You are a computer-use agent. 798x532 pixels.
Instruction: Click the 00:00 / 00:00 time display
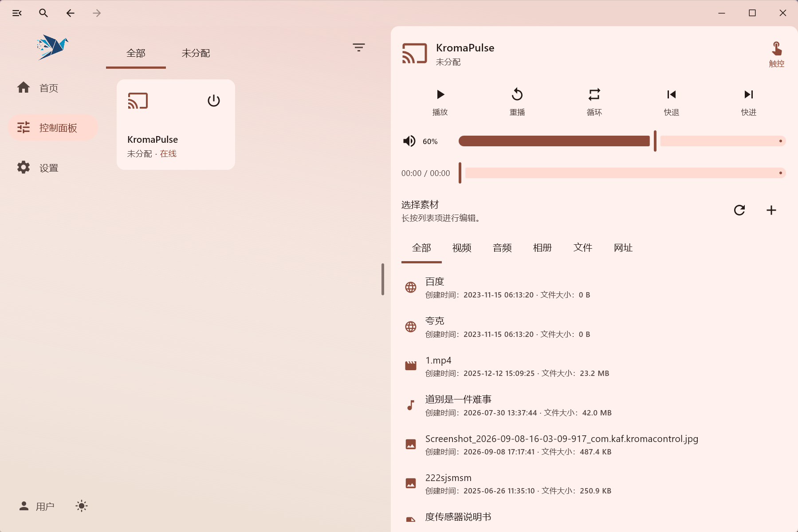tap(426, 173)
